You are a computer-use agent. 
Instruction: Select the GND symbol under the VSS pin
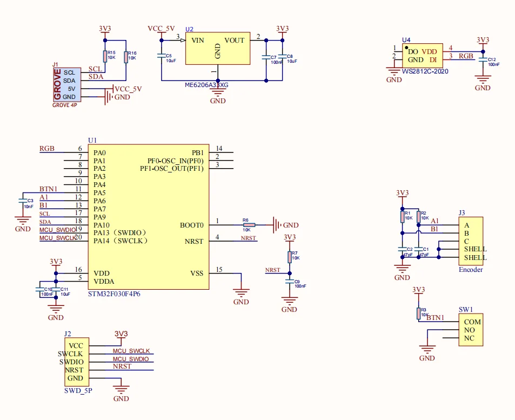[x=241, y=294]
